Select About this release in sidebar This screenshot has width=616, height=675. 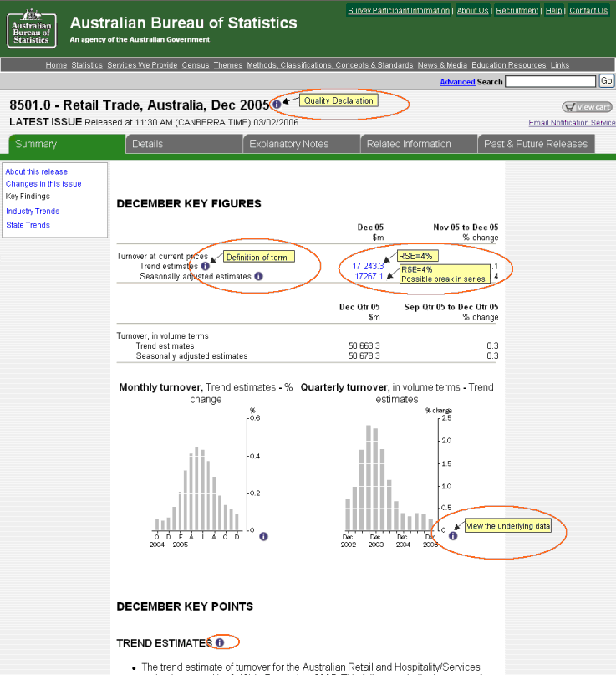pos(37,171)
